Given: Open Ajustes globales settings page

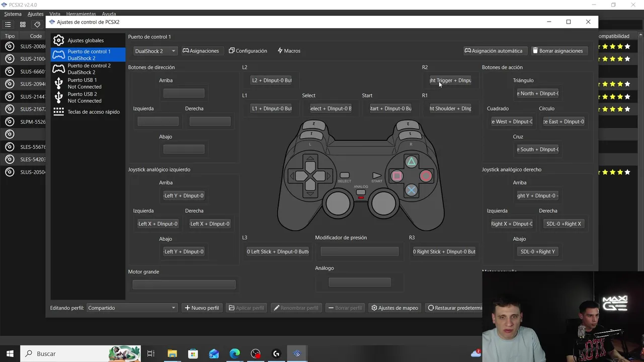Looking at the screenshot, I should pyautogui.click(x=88, y=40).
